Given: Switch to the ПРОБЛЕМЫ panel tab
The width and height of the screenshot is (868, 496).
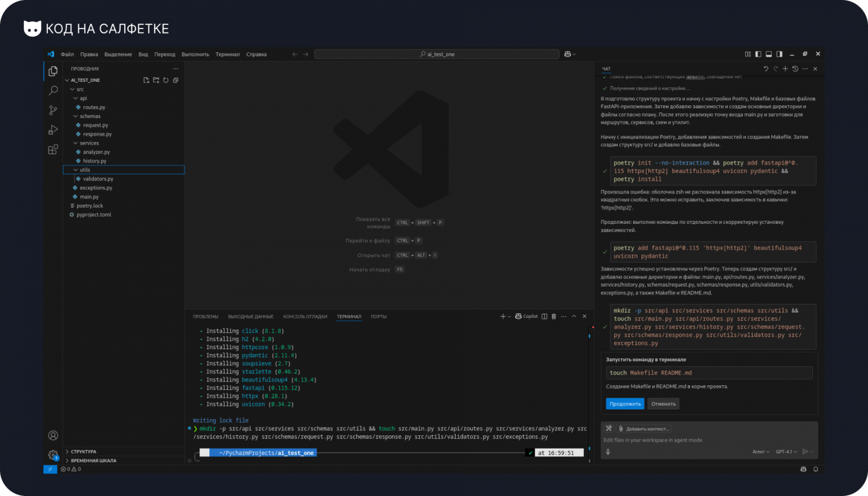Looking at the screenshot, I should (x=205, y=317).
